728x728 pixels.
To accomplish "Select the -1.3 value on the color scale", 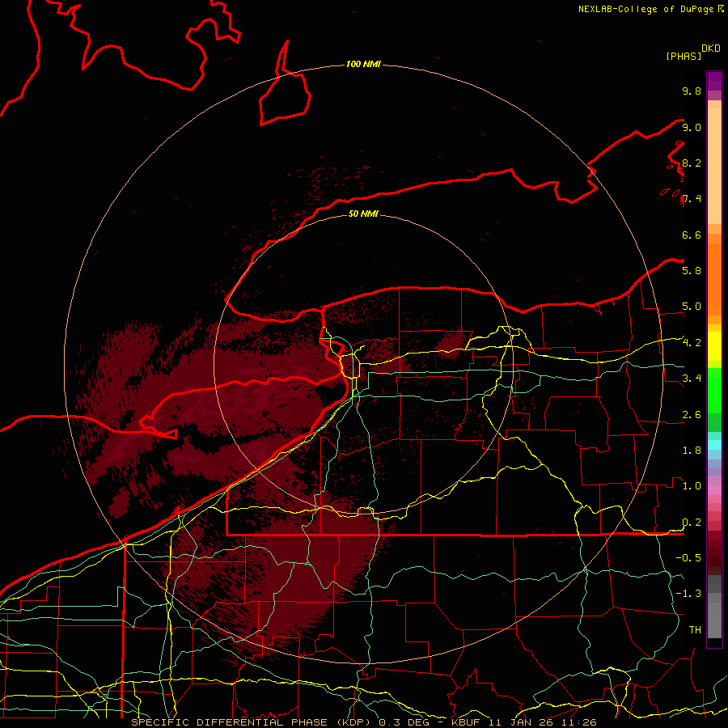I will pos(688,594).
